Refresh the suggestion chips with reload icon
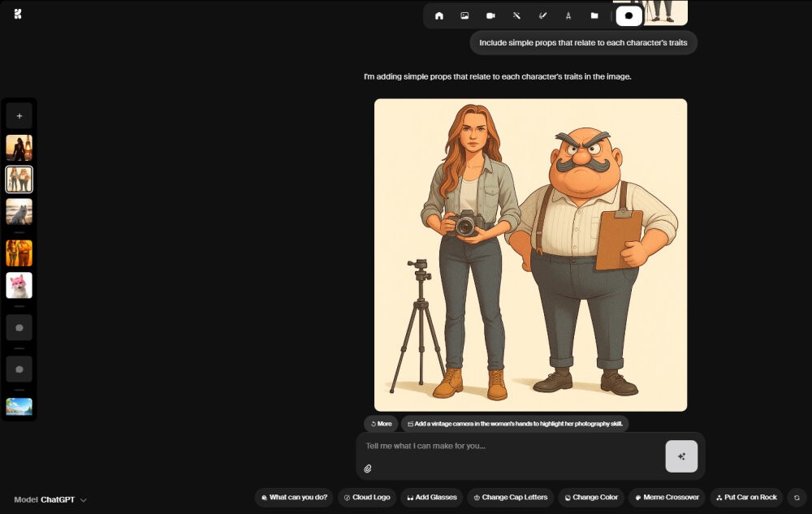 click(797, 498)
